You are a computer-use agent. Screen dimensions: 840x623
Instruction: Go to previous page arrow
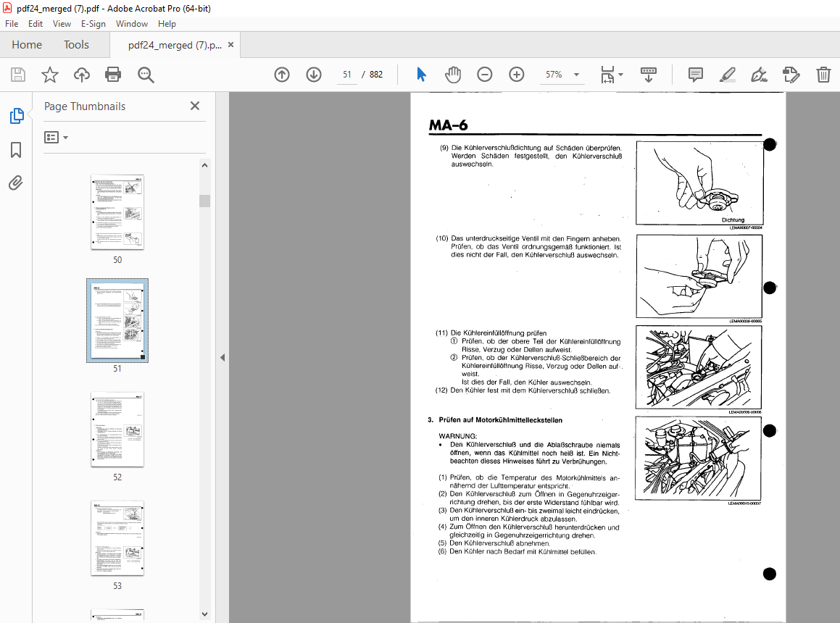point(282,75)
